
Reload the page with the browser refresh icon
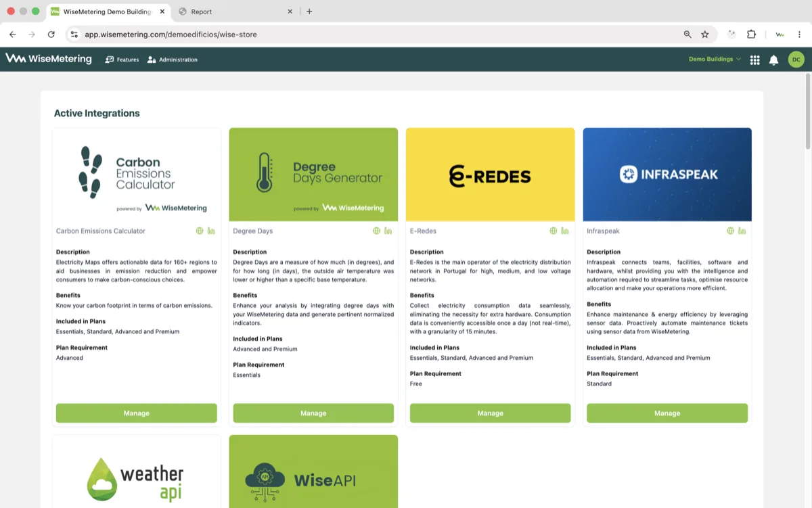pyautogui.click(x=51, y=34)
